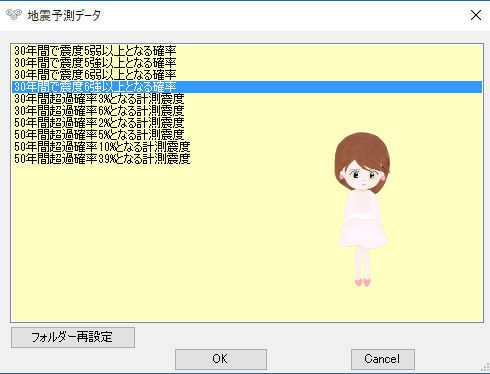This screenshot has width=490, height=374.
Task: Choose 30年間で震度6弱以上となる確率
Action: (247, 75)
